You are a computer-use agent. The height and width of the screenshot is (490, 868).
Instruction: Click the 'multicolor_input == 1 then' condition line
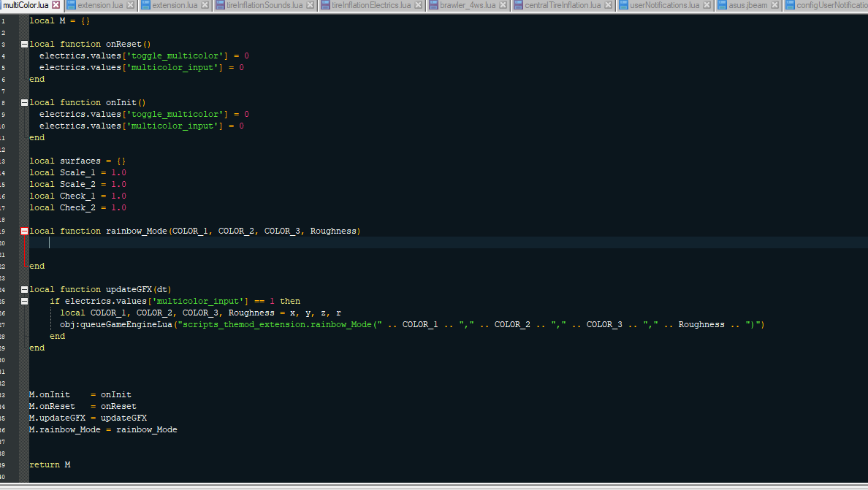(x=175, y=301)
